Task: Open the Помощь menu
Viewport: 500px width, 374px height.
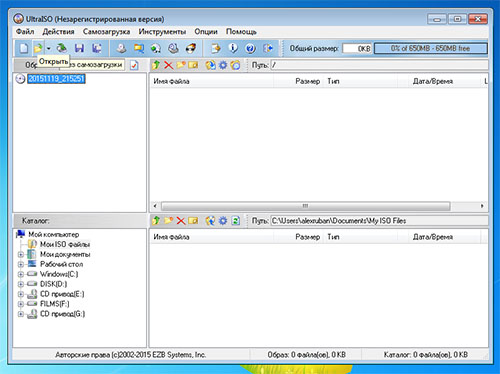Action: click(241, 32)
